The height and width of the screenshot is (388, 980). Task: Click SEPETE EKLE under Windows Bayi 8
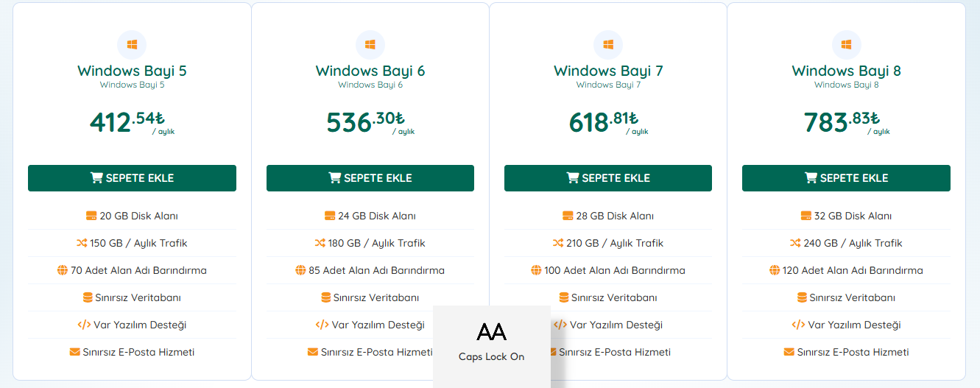846,178
